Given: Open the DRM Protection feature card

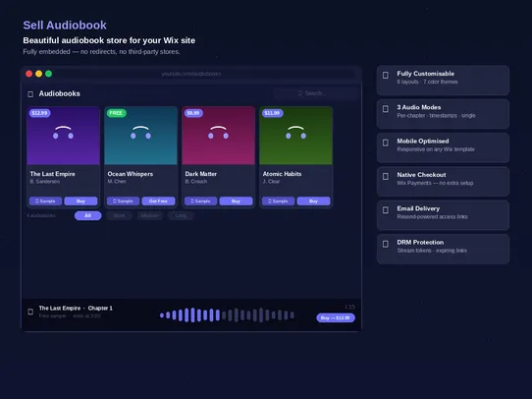Looking at the screenshot, I should [x=443, y=249].
